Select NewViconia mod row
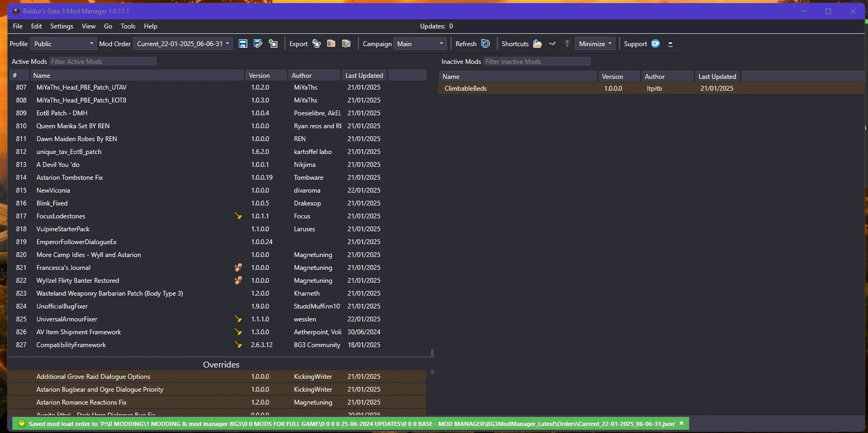Image resolution: width=868 pixels, height=433 pixels. click(x=217, y=190)
